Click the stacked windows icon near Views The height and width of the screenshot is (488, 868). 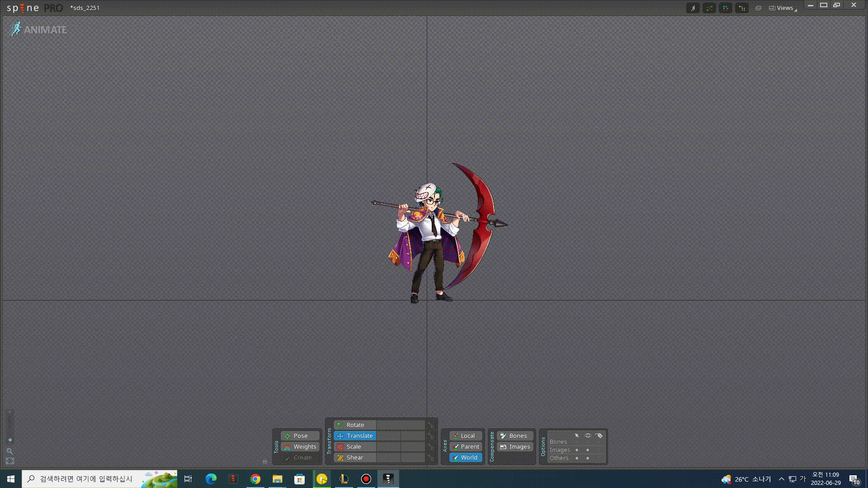(758, 8)
